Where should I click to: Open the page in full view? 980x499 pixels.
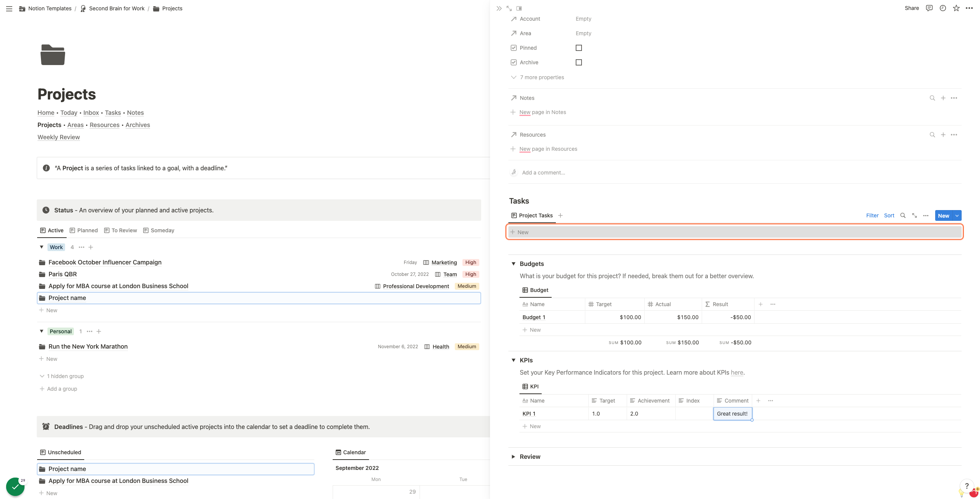[509, 8]
